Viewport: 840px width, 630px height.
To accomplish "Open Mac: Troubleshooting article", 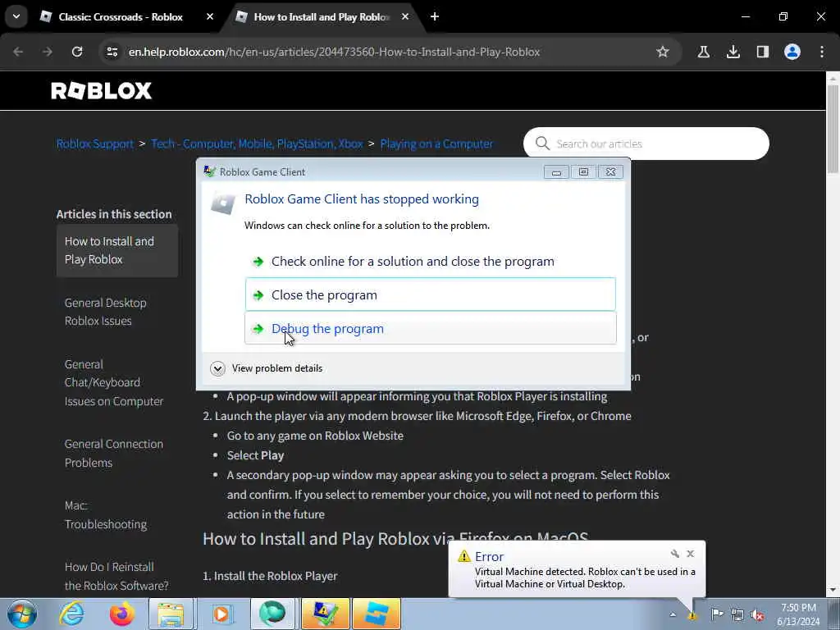I will pyautogui.click(x=106, y=515).
